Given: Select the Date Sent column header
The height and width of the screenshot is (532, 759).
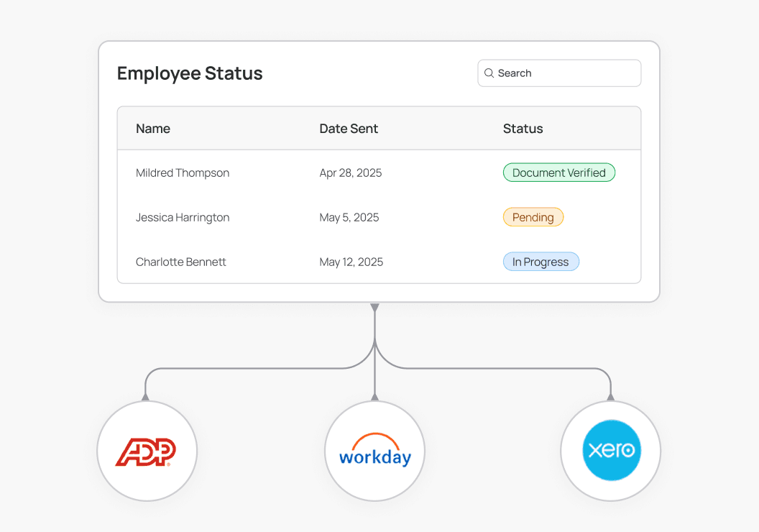Looking at the screenshot, I should (x=349, y=128).
